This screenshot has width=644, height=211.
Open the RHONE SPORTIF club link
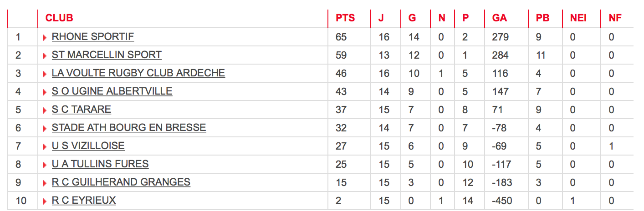93,37
